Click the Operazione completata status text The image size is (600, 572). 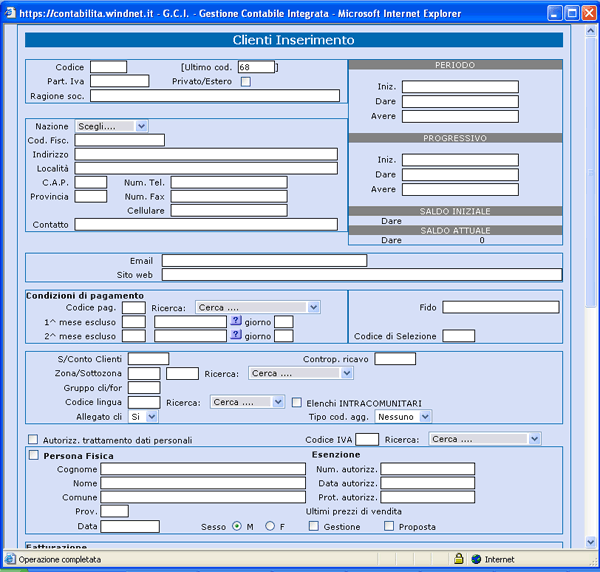click(60, 559)
